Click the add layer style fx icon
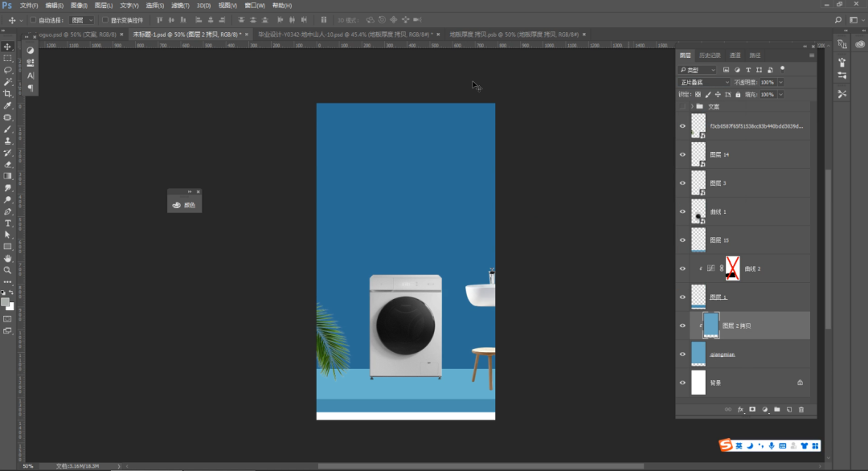This screenshot has height=471, width=868. [741, 409]
